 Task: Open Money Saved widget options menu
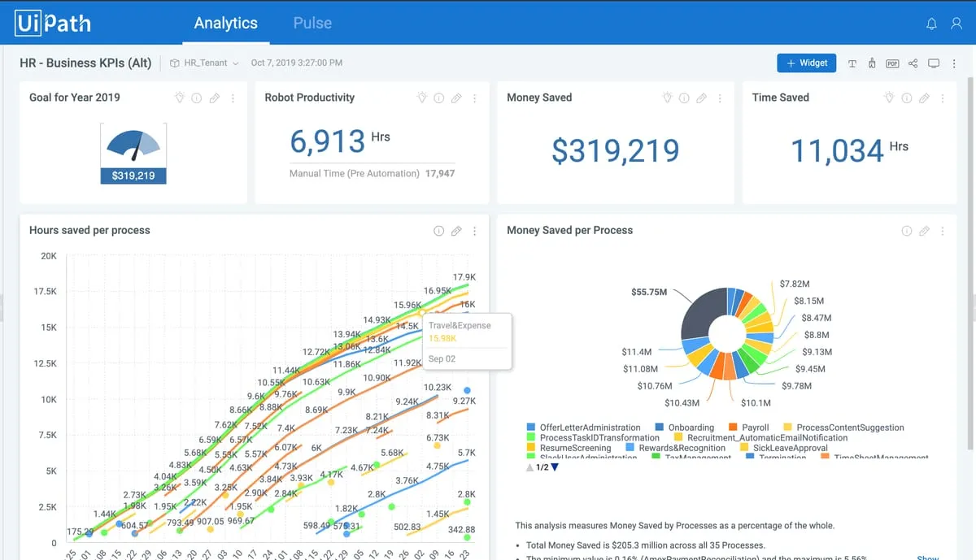click(720, 98)
